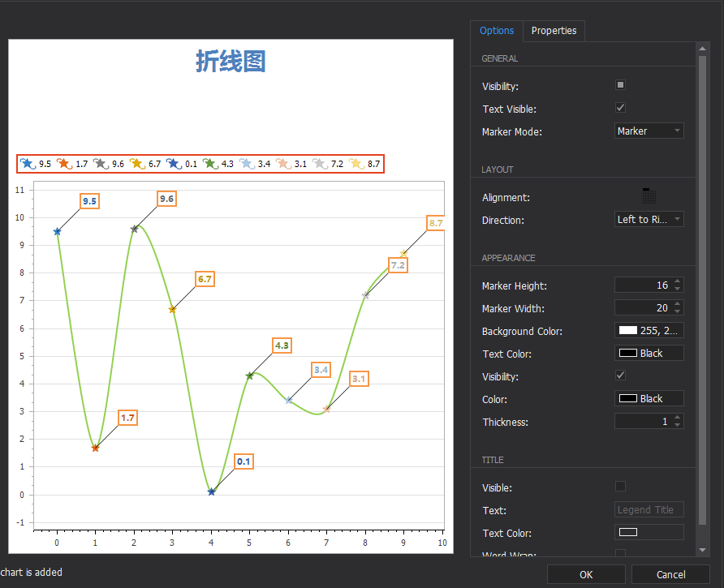Screen dimensions: 724x588
Task: Switch to the Options tab
Action: click(497, 31)
